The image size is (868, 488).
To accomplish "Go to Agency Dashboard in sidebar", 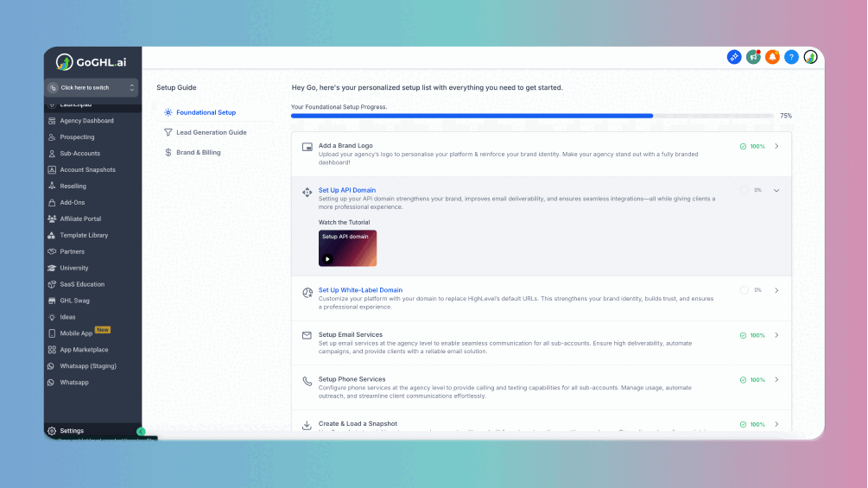I will click(x=86, y=121).
